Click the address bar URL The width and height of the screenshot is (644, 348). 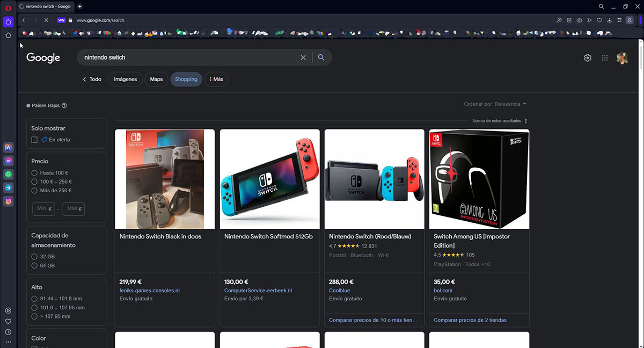100,20
